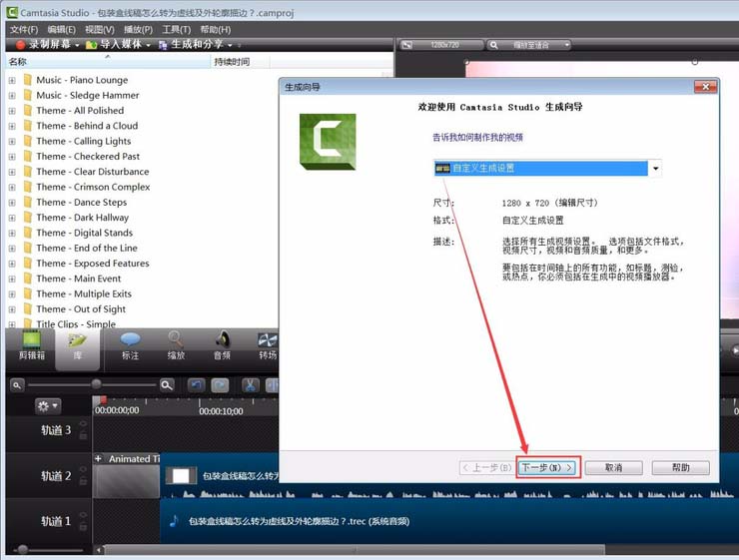Click the editing dimensions icon beside 1280x720
The width and height of the screenshot is (739, 560).
pos(406,45)
